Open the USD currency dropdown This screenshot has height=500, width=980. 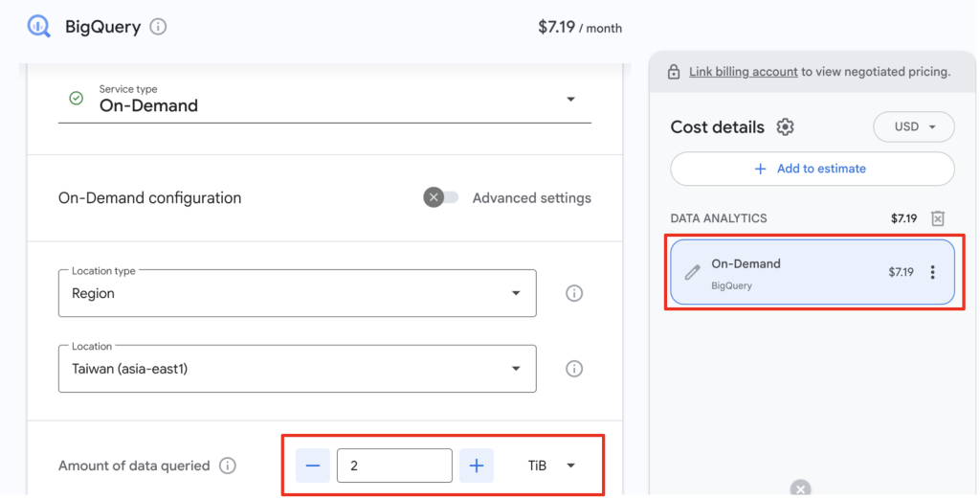click(x=914, y=127)
